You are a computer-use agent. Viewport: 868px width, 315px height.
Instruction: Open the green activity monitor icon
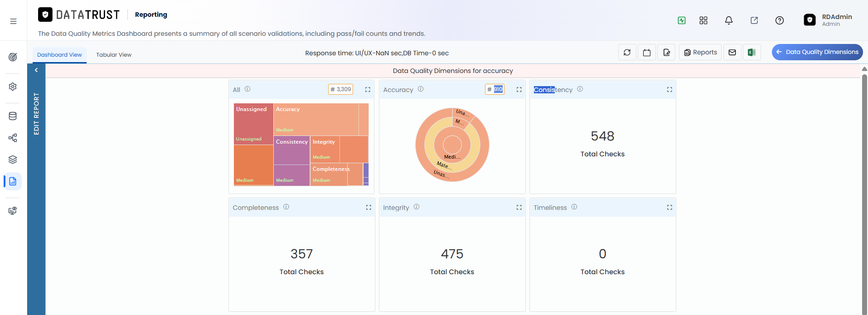tap(682, 20)
